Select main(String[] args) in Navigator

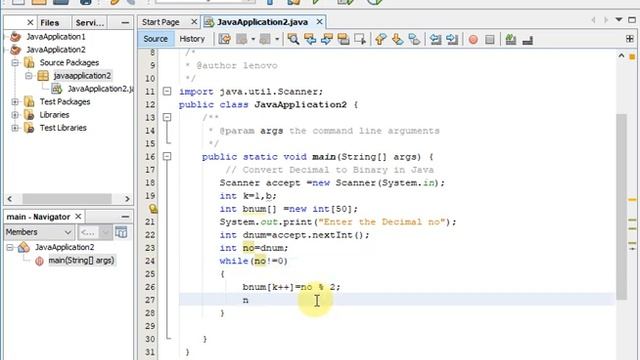pyautogui.click(x=81, y=260)
